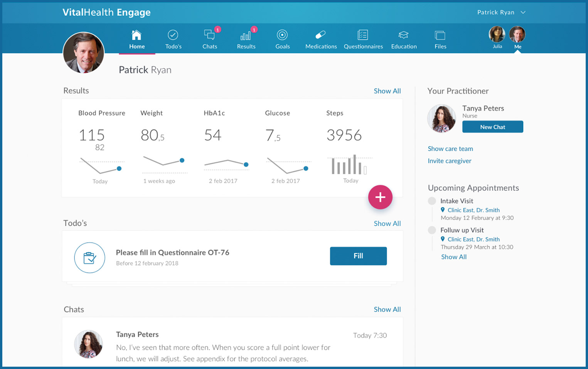Screen dimensions: 588x369
Task: Click the VitalHealth Engage logo text
Action: click(x=106, y=12)
